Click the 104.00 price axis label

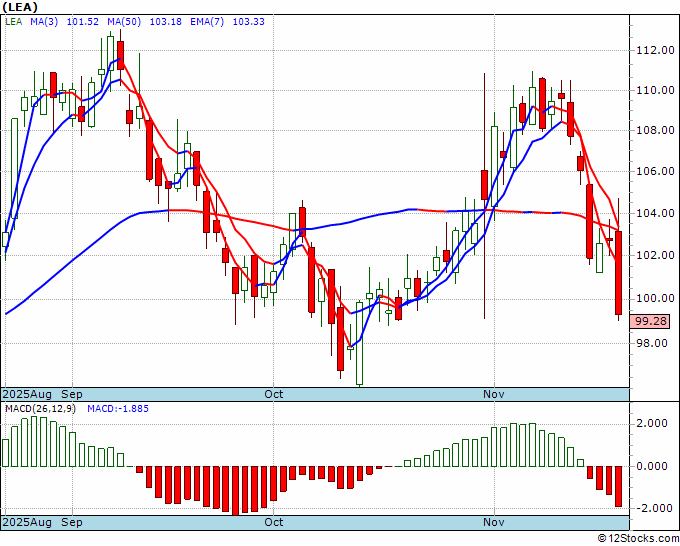pyautogui.click(x=655, y=213)
